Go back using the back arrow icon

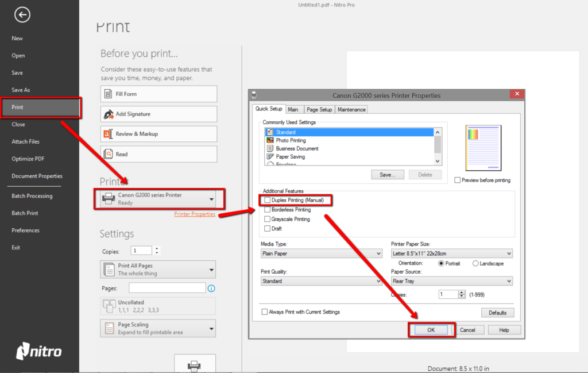tap(22, 15)
